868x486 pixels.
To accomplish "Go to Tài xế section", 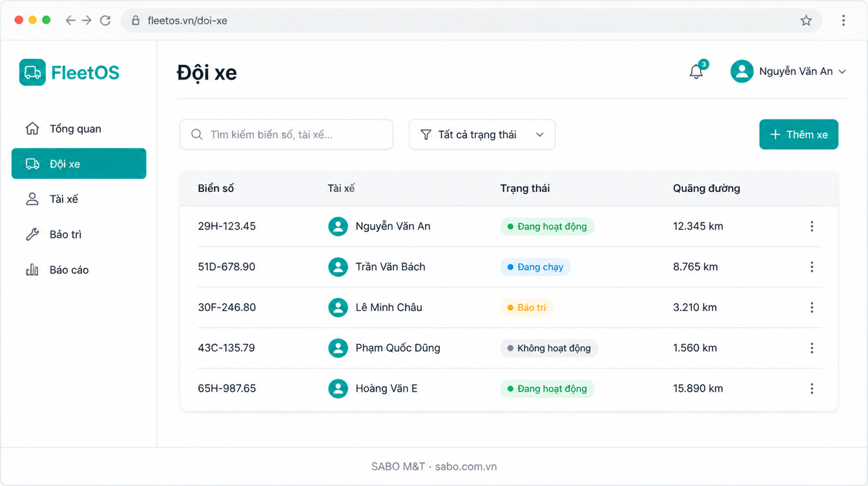I will tap(79, 199).
